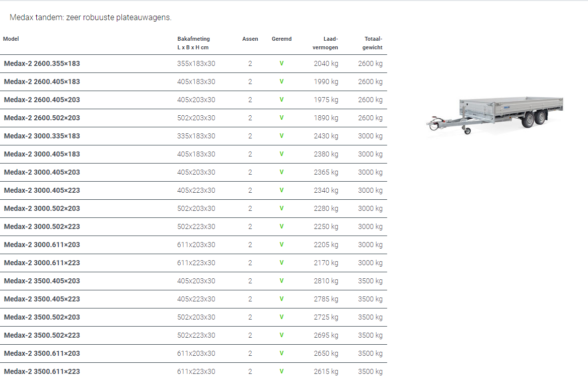Select model Medax-2 3500.611×223
This screenshot has height=388, width=588.
(42, 371)
